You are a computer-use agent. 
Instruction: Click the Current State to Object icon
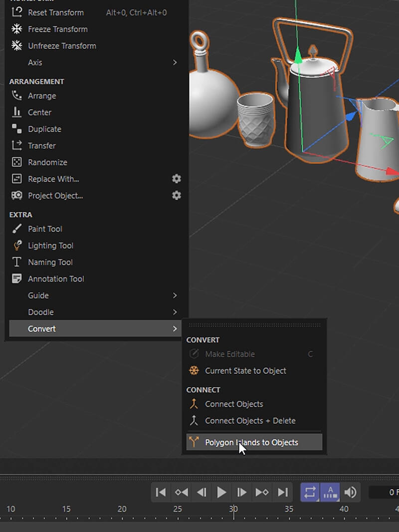tap(194, 371)
